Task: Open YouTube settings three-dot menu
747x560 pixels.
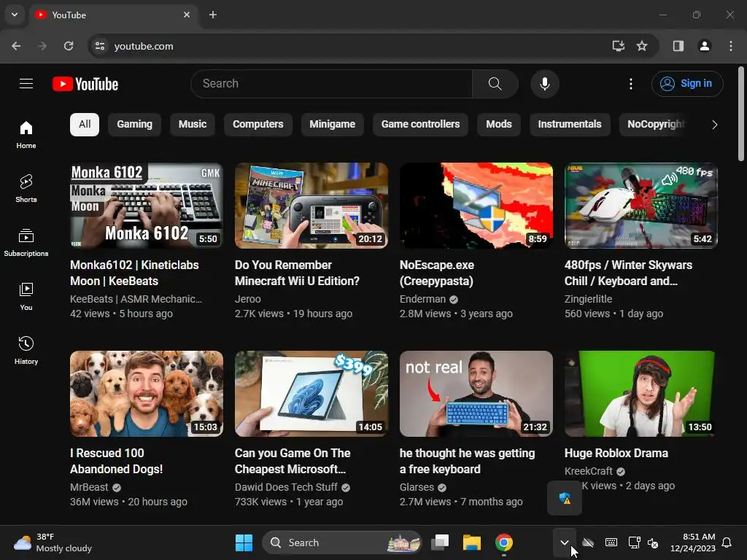Action: (x=631, y=84)
